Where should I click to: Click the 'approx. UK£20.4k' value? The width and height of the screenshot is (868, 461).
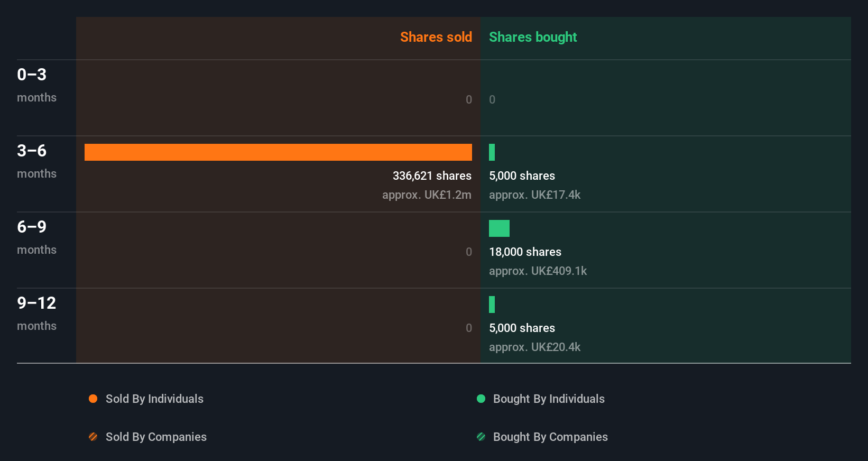[x=534, y=347]
